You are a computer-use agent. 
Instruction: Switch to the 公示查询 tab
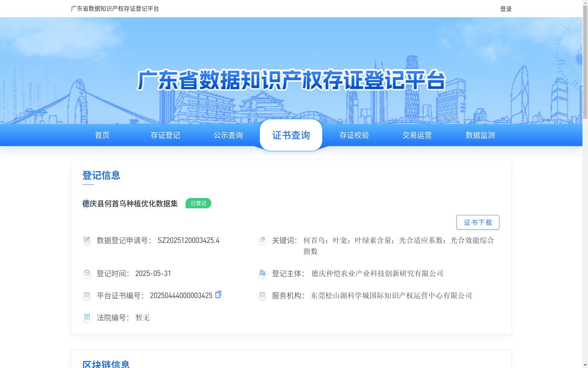pos(228,135)
